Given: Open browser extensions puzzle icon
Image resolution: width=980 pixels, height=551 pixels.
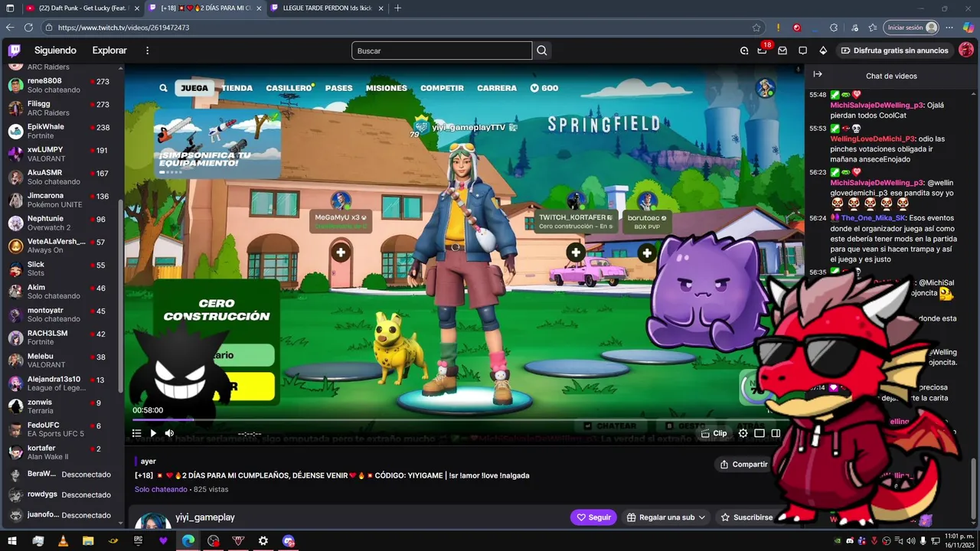Looking at the screenshot, I should (834, 28).
